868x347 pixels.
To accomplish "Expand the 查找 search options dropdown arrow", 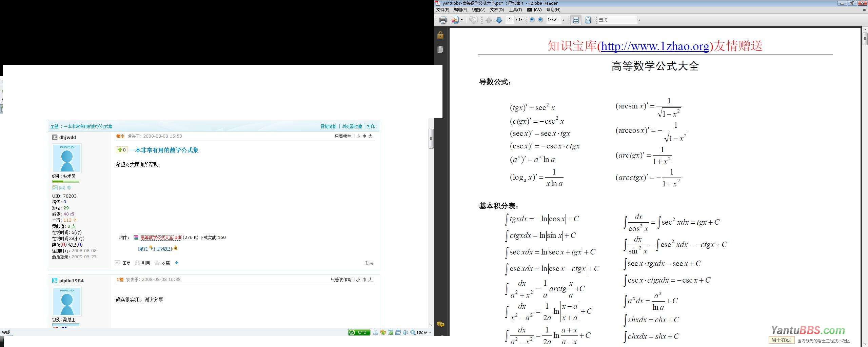I will [639, 20].
